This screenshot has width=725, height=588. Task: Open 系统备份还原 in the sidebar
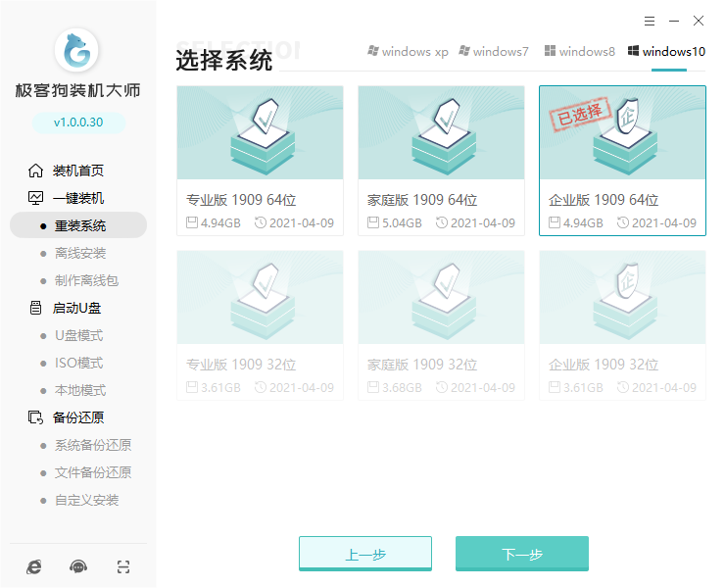click(93, 445)
